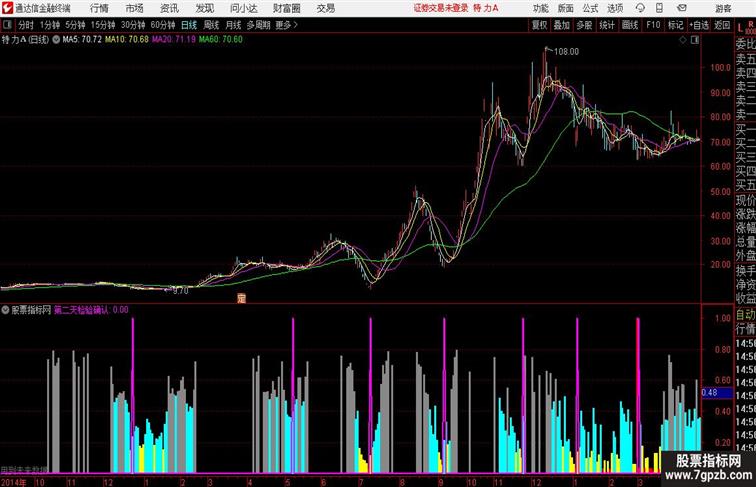Viewport: 756px width, 487px height.
Task: Click the 自动 label in right panel
Action: (x=745, y=314)
